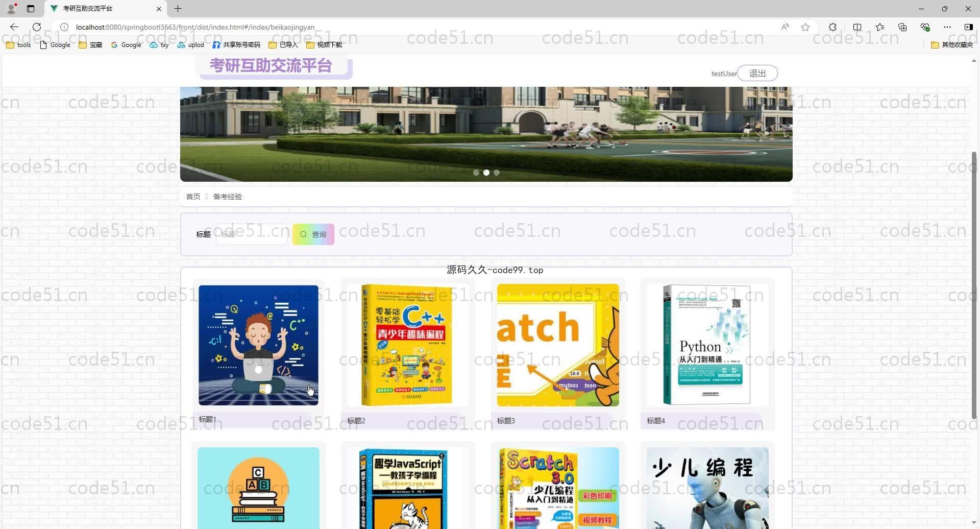Click 备考经验 breadcrumb item

(x=228, y=197)
